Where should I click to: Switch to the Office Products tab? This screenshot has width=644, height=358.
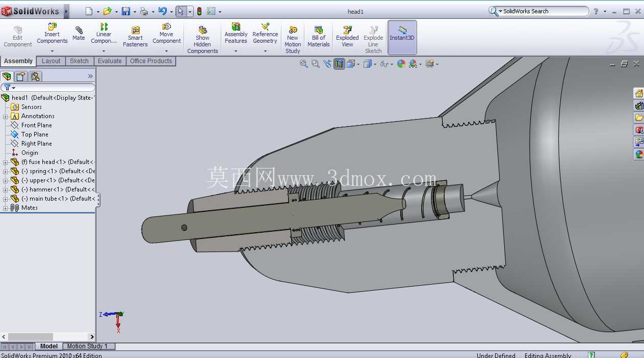151,61
